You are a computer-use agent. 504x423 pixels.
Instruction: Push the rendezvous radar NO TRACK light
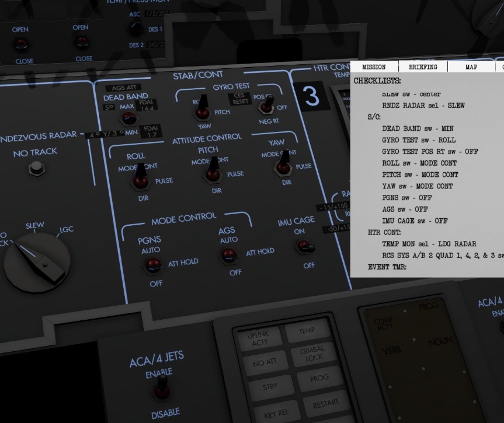pos(36,167)
